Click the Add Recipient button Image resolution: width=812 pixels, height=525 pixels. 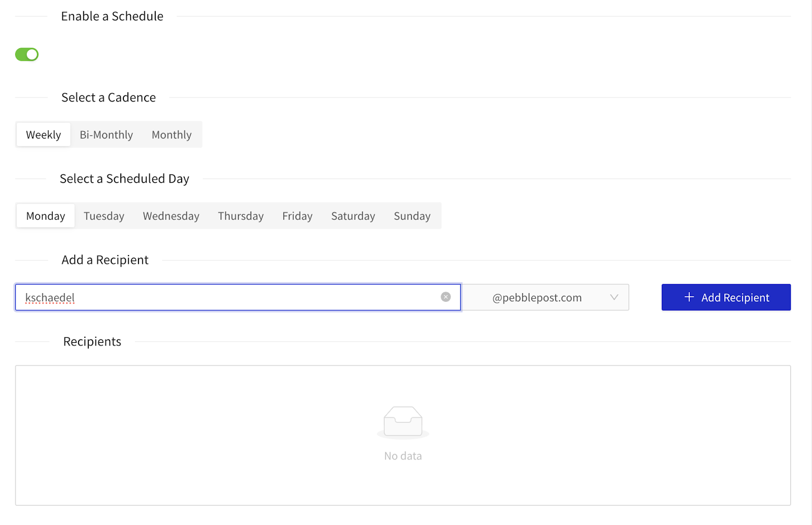726,297
